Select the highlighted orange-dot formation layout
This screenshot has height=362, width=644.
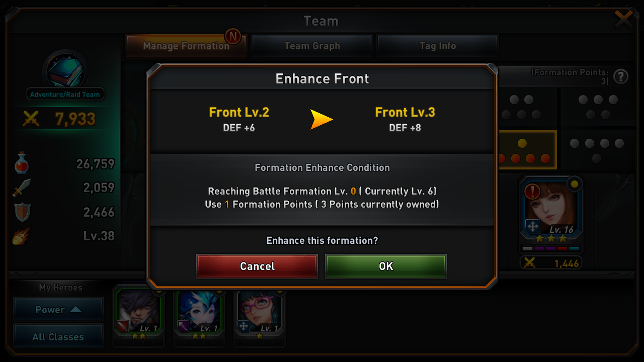click(x=526, y=150)
